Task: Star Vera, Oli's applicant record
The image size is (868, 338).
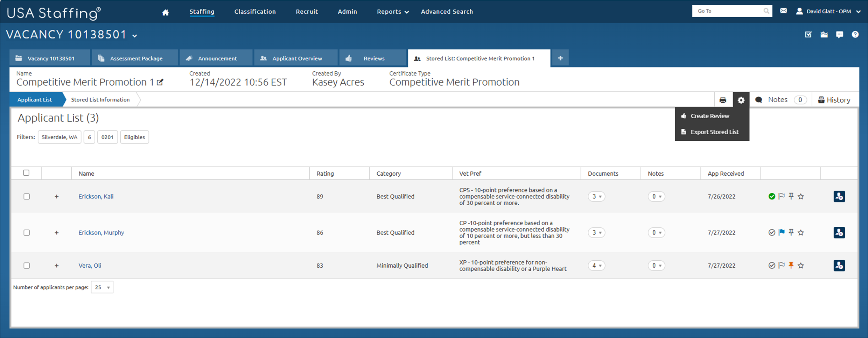Action: (x=801, y=265)
